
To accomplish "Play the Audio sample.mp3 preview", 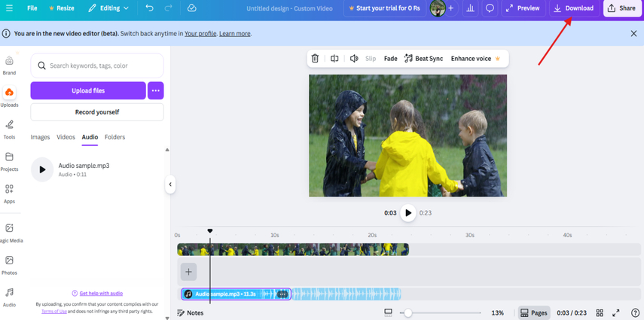I will [x=42, y=169].
